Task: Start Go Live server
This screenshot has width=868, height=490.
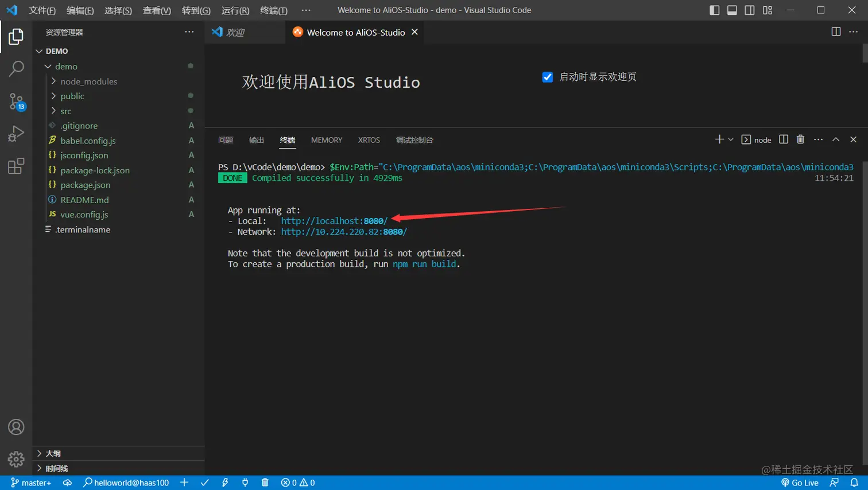Action: click(800, 483)
